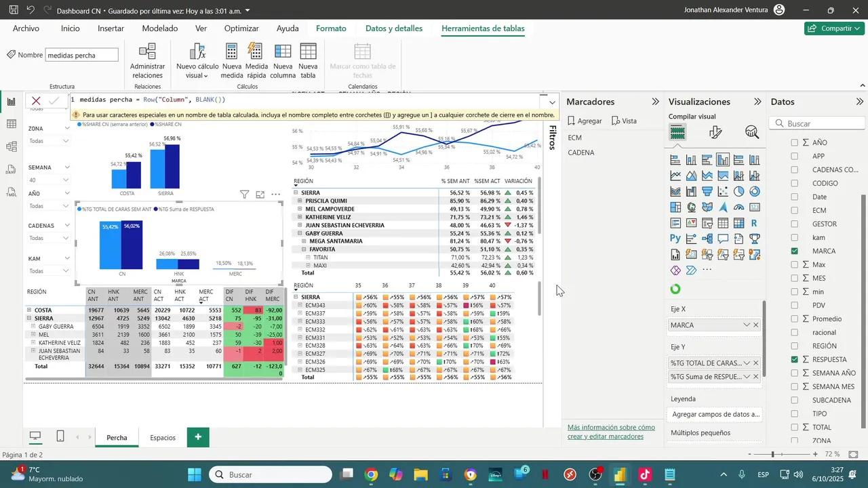Select the ECM bookmark
The image size is (868, 488).
(x=575, y=138)
